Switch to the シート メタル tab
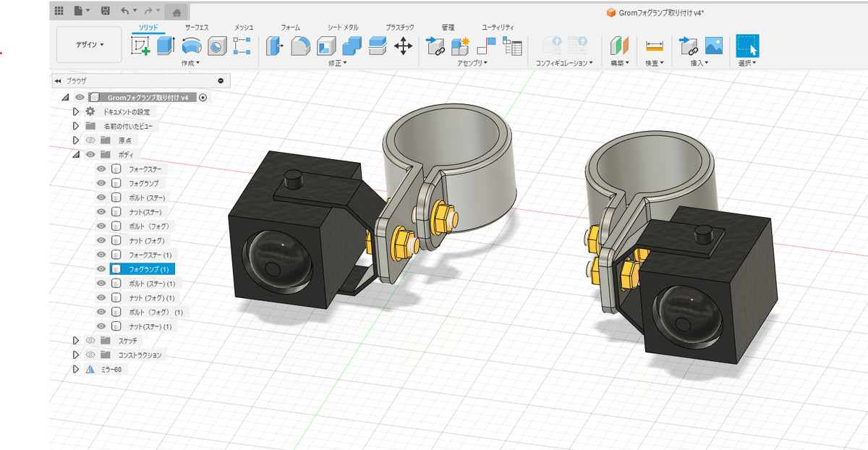Screen dimensions: 868x450 click(343, 27)
